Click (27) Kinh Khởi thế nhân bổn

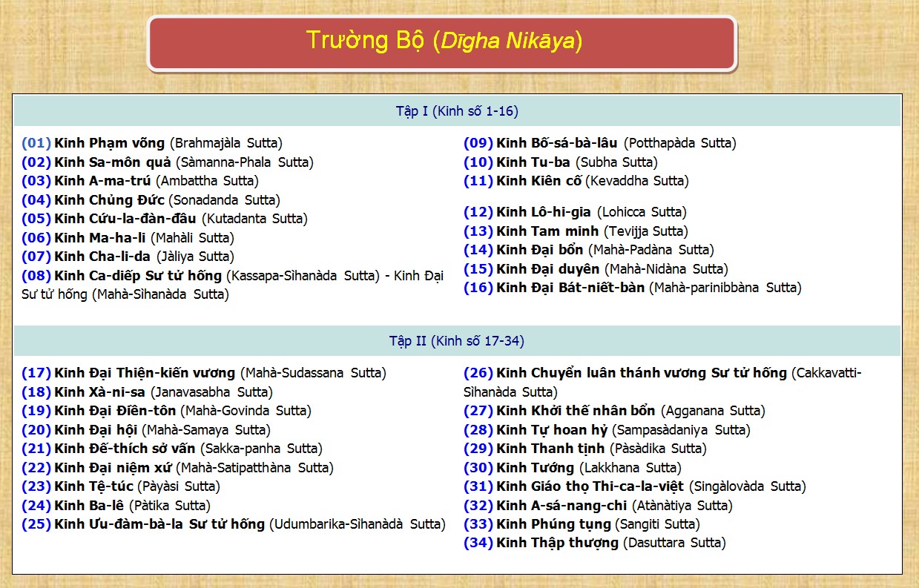559,410
